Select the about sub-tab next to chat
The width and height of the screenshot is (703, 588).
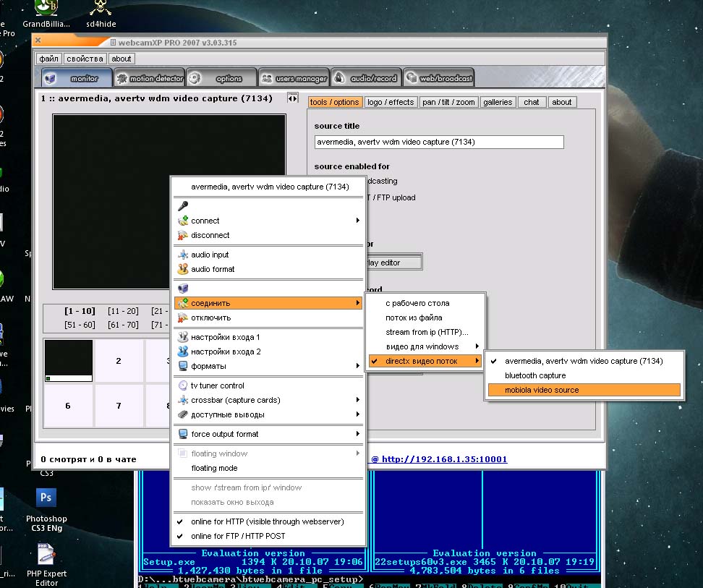562,102
